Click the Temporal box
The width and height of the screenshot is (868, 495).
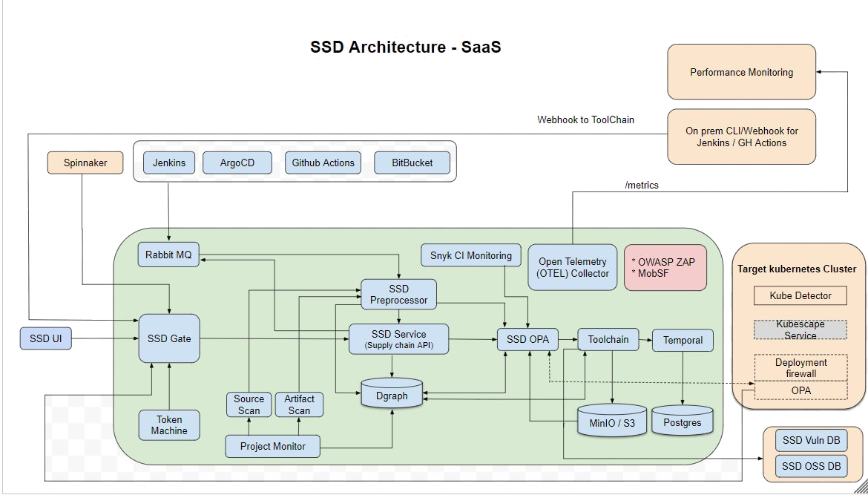[x=683, y=340]
